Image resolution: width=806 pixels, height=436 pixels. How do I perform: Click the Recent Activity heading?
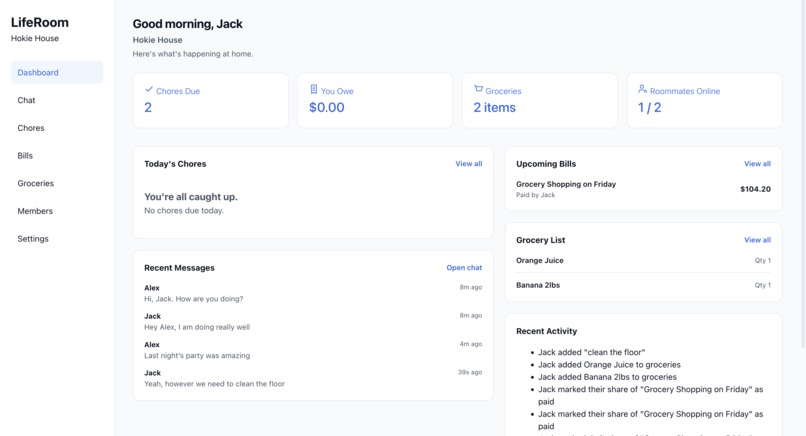[x=546, y=331]
